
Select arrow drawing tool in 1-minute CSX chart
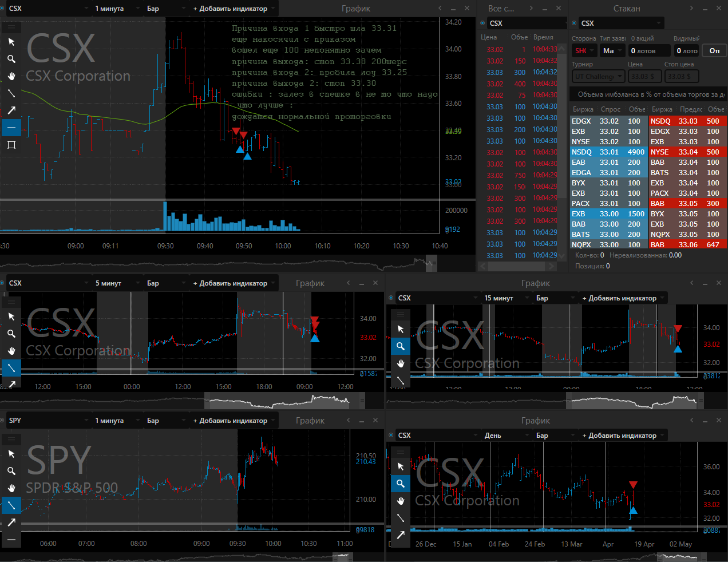pos(11,110)
